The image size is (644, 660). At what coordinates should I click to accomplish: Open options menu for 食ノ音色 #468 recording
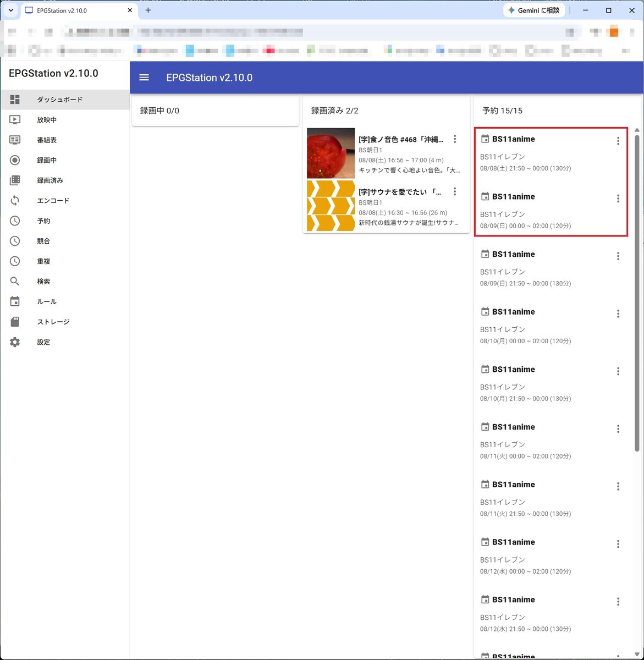coord(455,139)
